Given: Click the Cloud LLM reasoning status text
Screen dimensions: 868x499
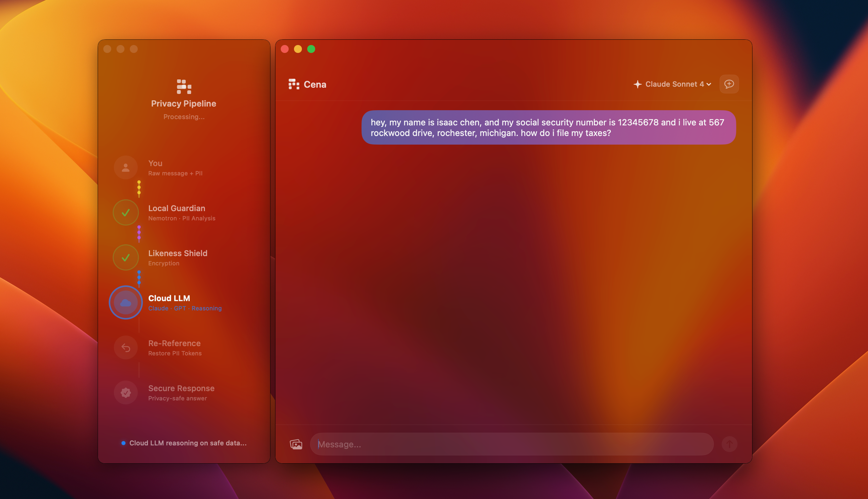Looking at the screenshot, I should pyautogui.click(x=187, y=443).
